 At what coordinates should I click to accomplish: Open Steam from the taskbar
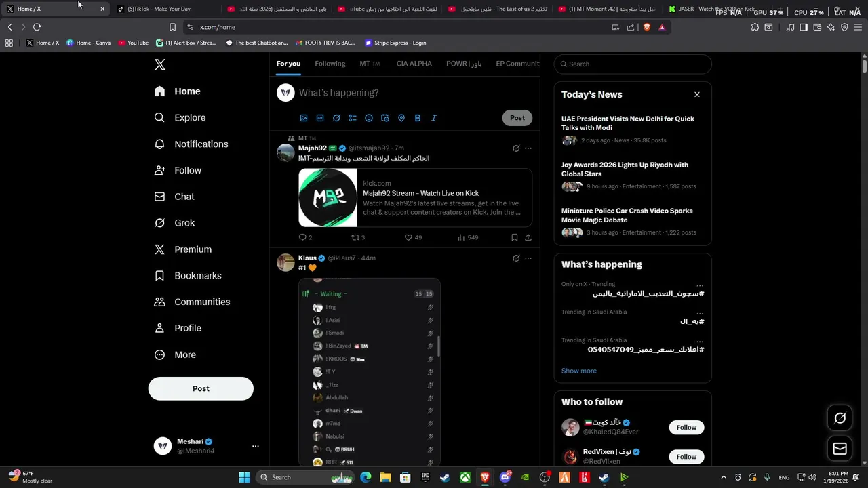[x=444, y=477]
